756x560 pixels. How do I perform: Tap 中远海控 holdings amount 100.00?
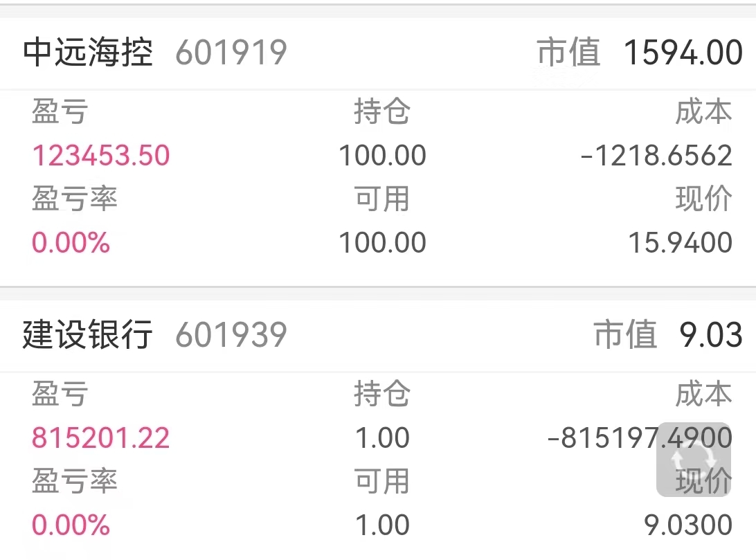coord(382,156)
